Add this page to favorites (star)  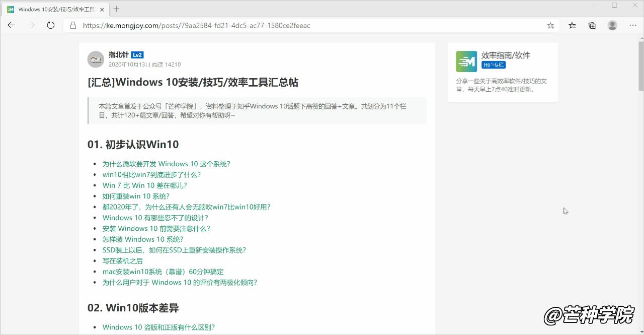[550, 25]
